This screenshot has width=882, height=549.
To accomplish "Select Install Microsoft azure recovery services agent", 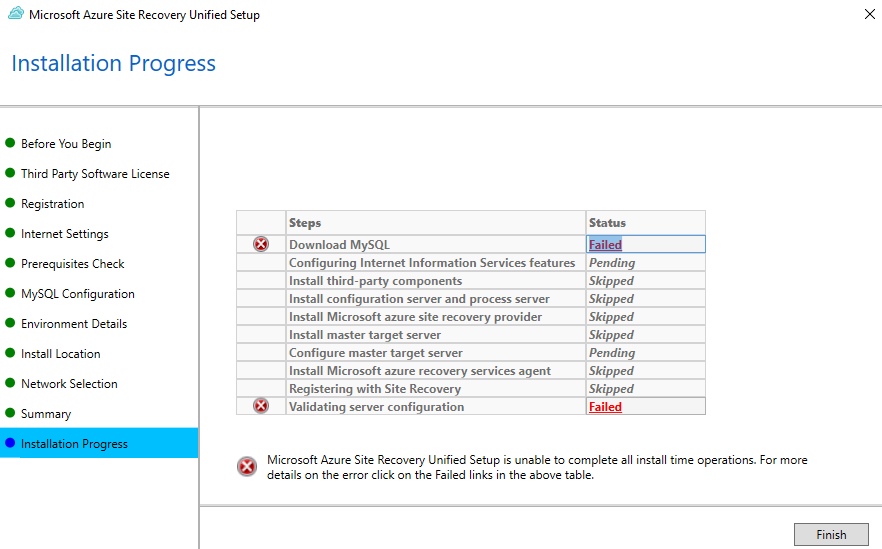I will coord(436,371).
